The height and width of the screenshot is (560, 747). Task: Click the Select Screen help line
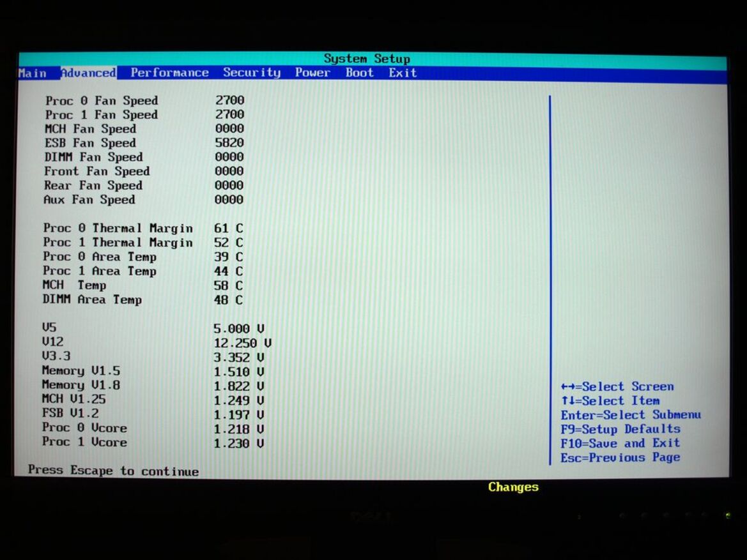(x=617, y=386)
